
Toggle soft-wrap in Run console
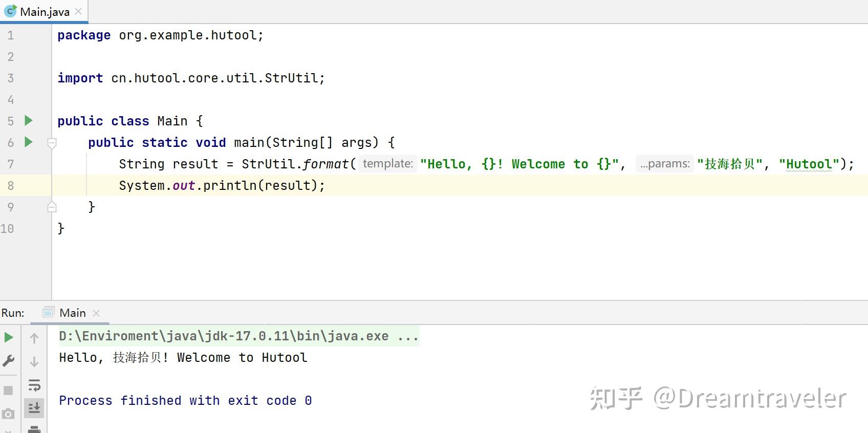coord(34,385)
